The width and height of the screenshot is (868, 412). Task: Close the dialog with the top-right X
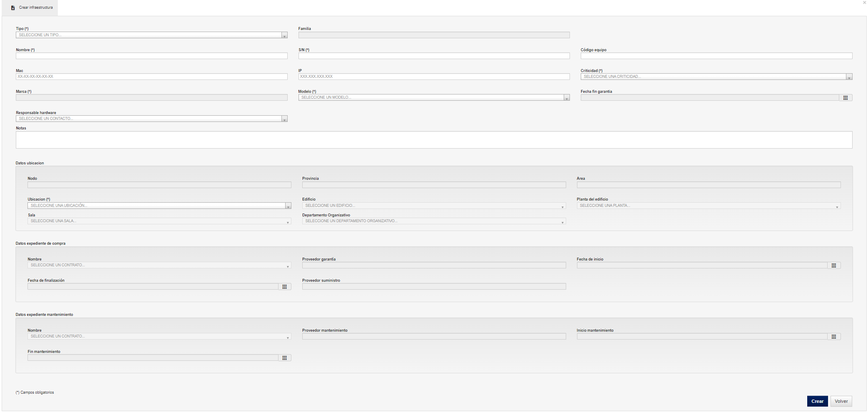pos(864,2)
